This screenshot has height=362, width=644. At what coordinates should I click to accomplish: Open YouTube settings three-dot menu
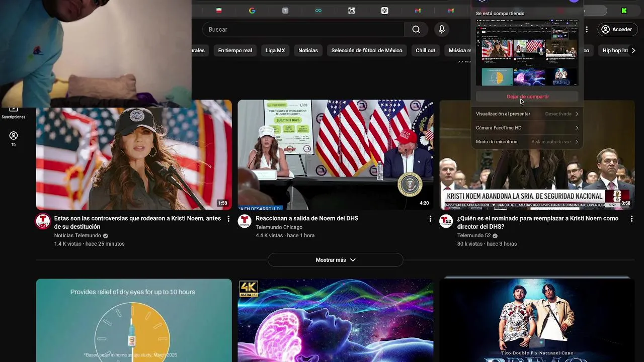tap(586, 30)
